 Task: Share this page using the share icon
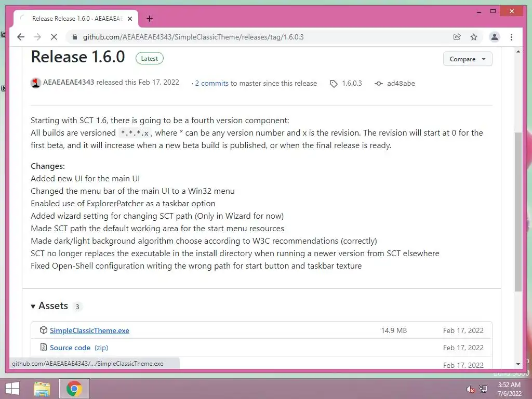[457, 37]
